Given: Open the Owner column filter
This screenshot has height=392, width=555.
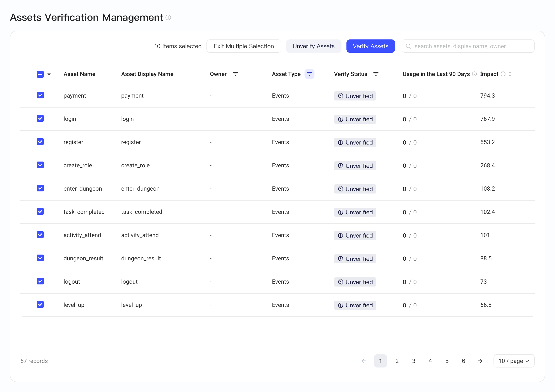Looking at the screenshot, I should click(x=236, y=74).
